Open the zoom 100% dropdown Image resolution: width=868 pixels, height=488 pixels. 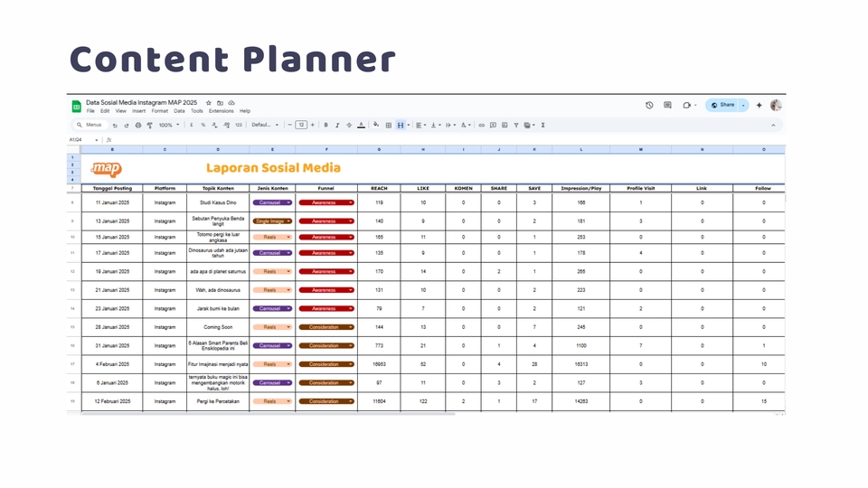169,125
